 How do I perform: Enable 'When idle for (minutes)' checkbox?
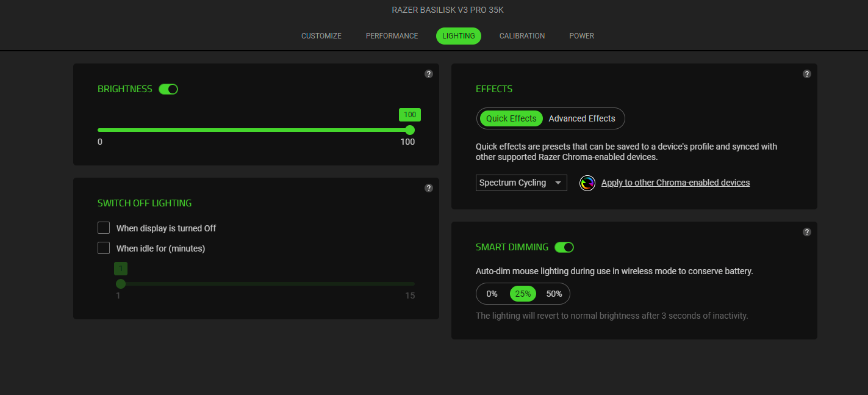click(104, 248)
